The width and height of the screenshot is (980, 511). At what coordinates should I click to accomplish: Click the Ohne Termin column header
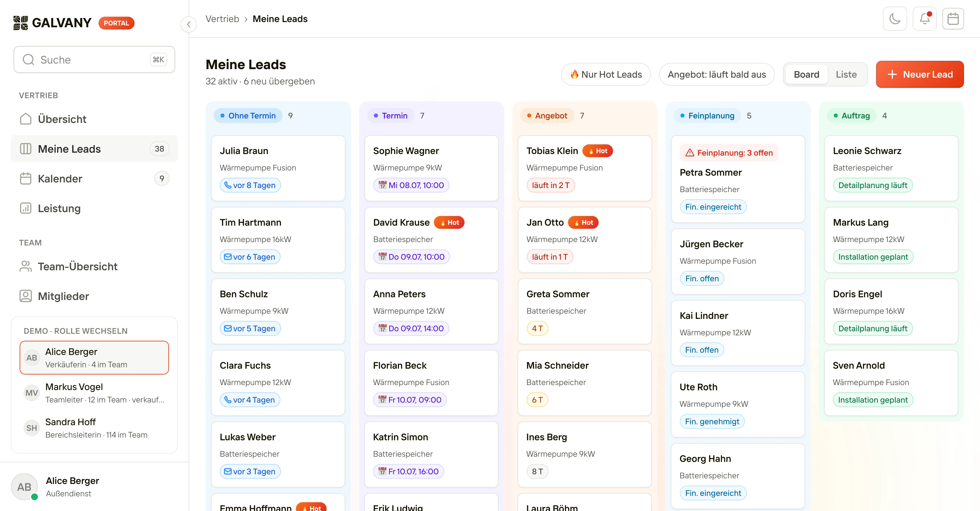(x=248, y=116)
